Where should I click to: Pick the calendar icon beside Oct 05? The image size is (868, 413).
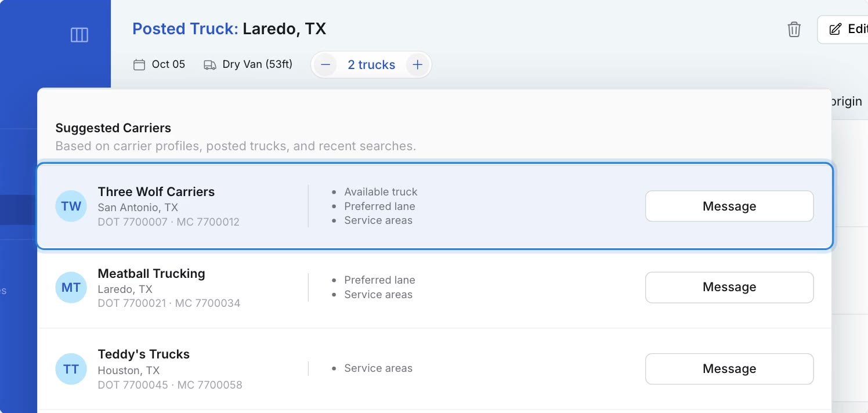139,64
